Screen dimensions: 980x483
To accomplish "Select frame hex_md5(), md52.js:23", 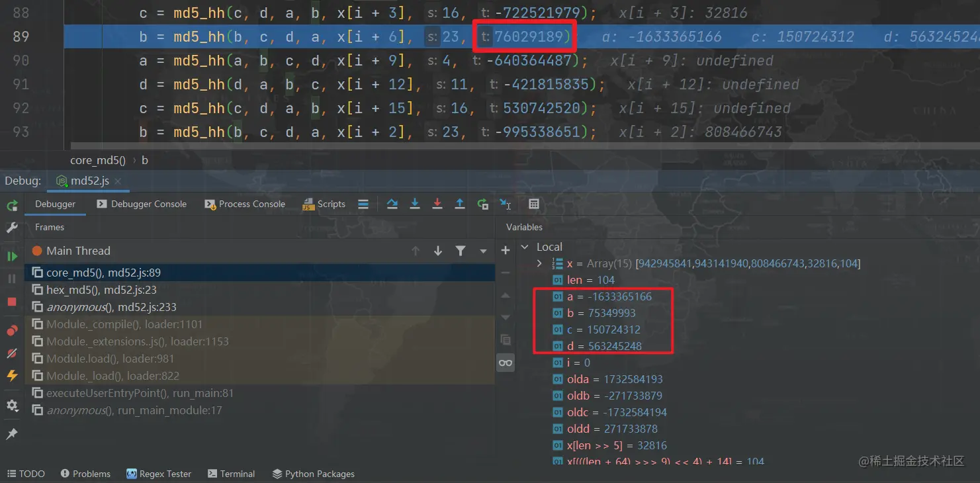I will tap(260, 290).
